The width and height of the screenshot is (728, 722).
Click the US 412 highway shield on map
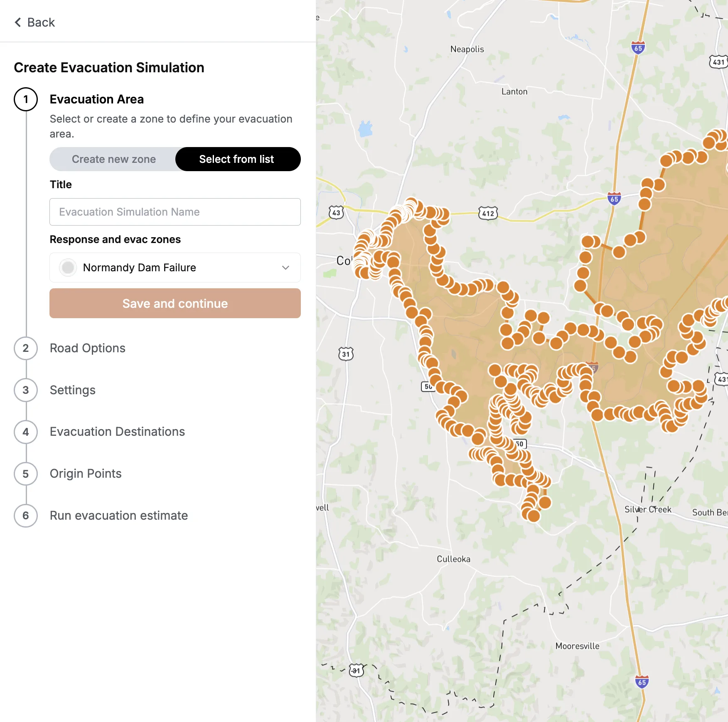[488, 214]
